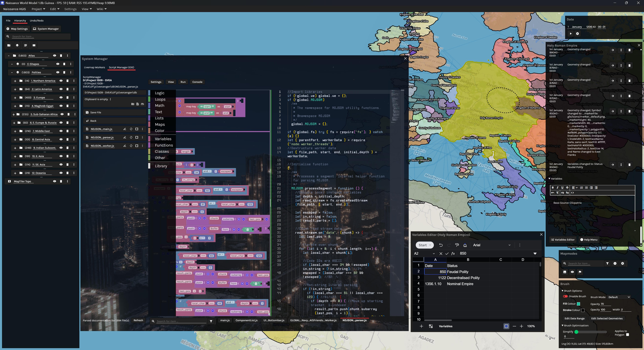Click the Edit Date Range button

tap(575, 318)
